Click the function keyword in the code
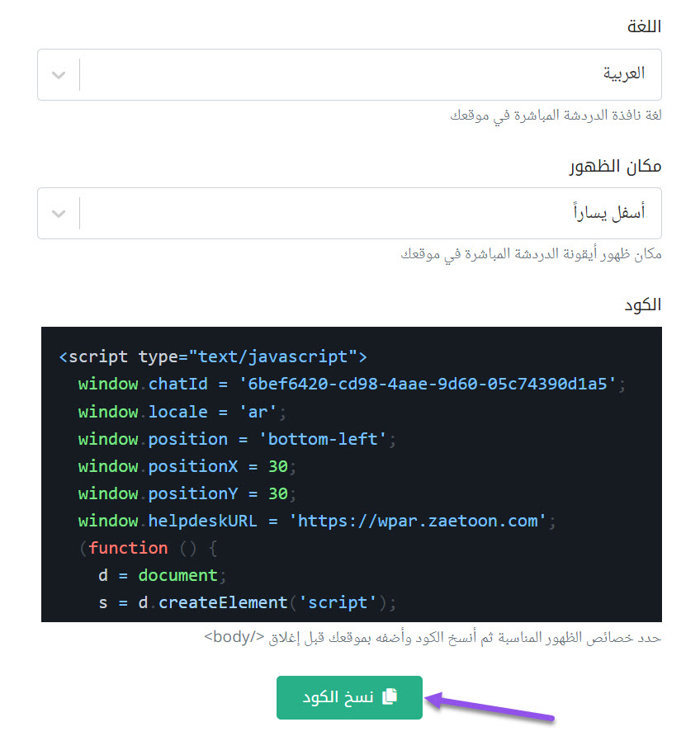Viewport: 700px width, 741px height. [128, 548]
